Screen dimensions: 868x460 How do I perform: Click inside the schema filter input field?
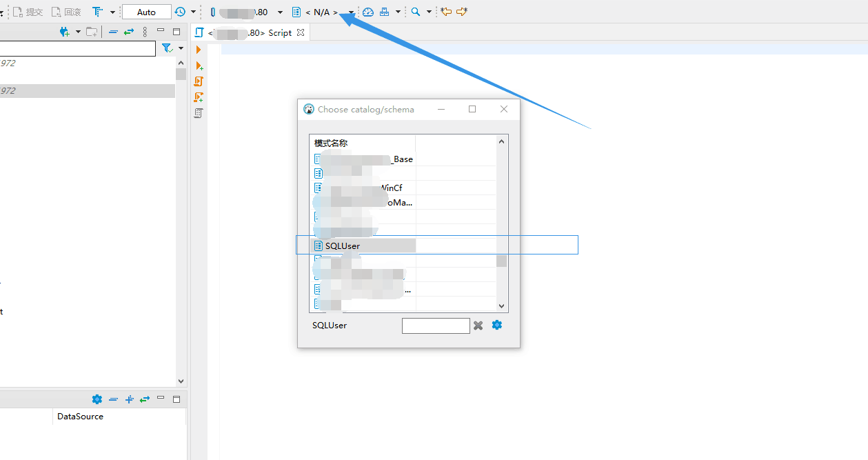pyautogui.click(x=436, y=325)
